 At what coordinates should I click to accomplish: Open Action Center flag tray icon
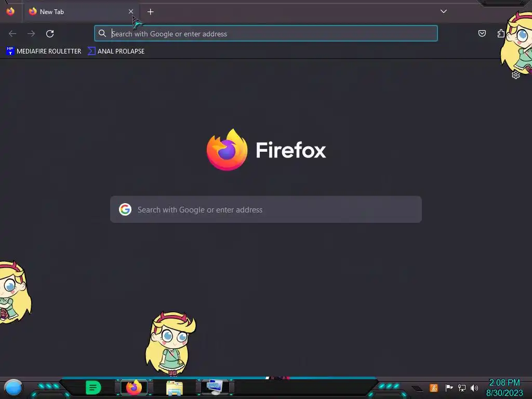click(449, 388)
